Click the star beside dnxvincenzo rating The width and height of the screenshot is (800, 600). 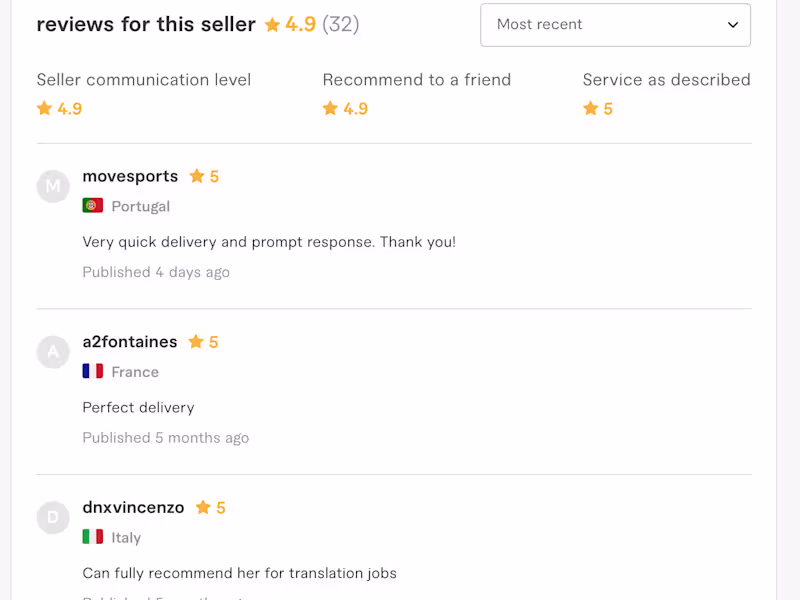coord(203,507)
